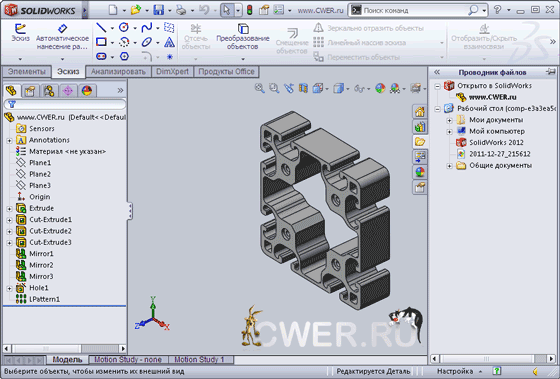Open the DisplayManager tab icon
This screenshot has height=379, width=560.
[x=87, y=91]
